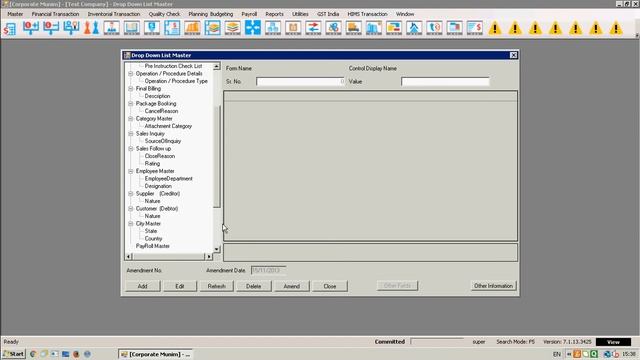Open the orange bar chart toolbar icon
Viewport: 640px width, 360px height.
coord(192,28)
